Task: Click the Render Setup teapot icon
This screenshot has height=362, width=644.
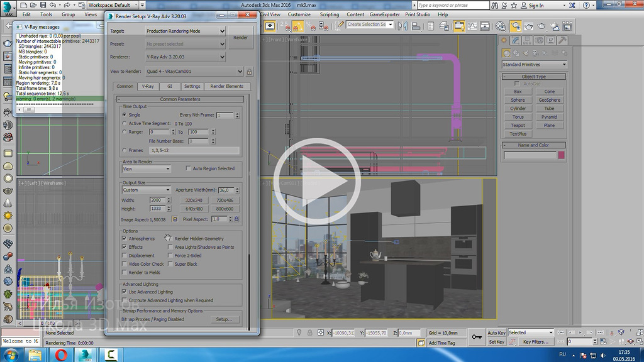Action: [x=516, y=26]
